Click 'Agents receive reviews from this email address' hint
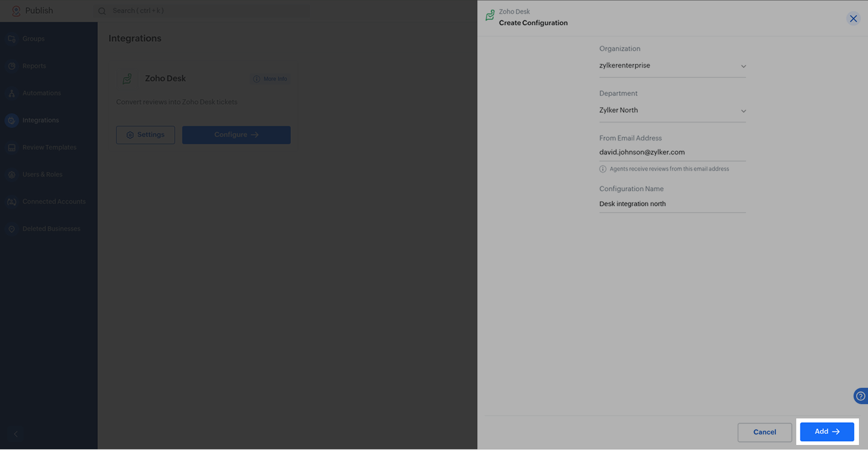868x451 pixels. (x=669, y=169)
